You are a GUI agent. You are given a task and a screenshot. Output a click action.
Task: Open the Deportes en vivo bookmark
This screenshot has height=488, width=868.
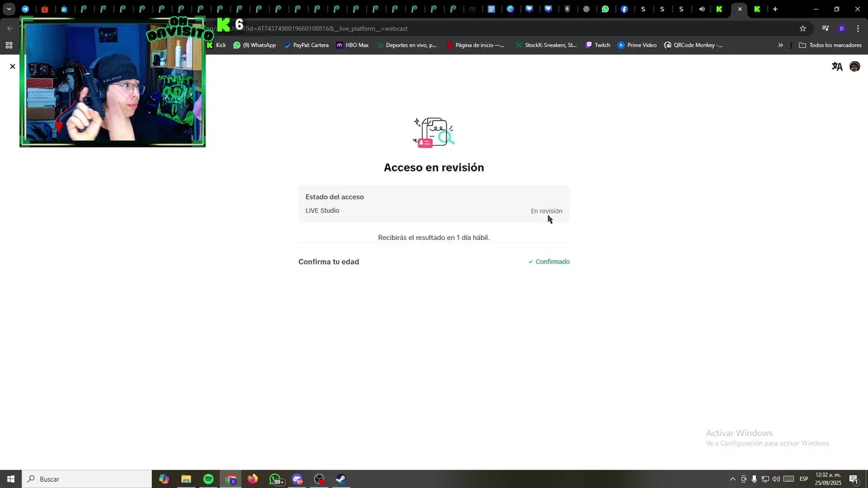pyautogui.click(x=406, y=45)
